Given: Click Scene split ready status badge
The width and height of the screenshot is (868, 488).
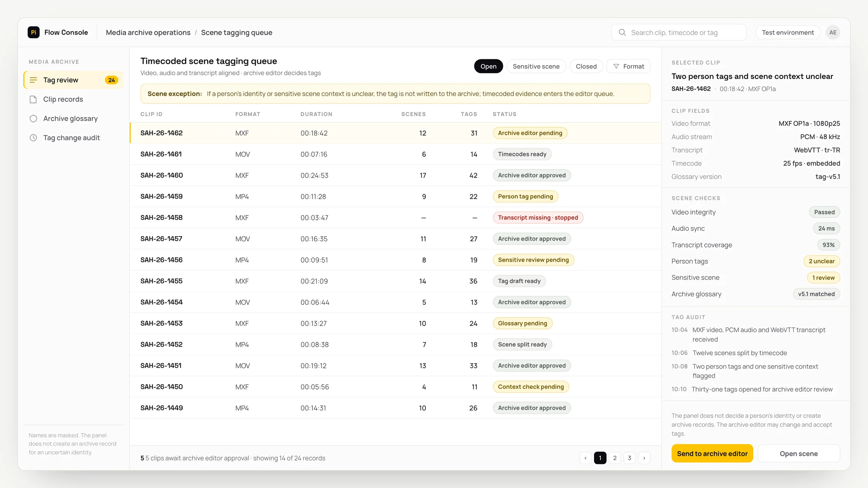Looking at the screenshot, I should click(x=522, y=345).
